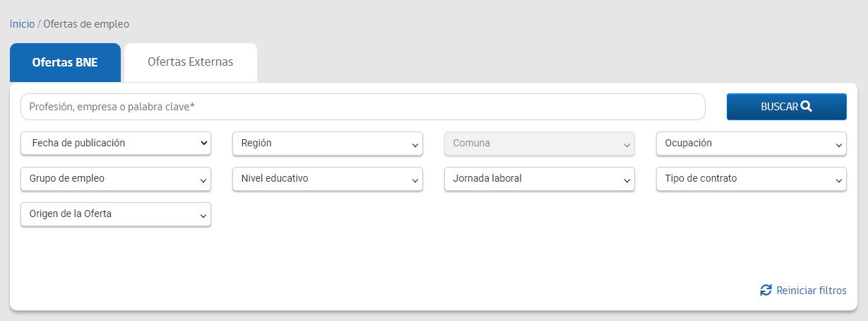The width and height of the screenshot is (868, 321).
Task: Focus the Profesión, empresa keyword field
Action: pyautogui.click(x=363, y=107)
